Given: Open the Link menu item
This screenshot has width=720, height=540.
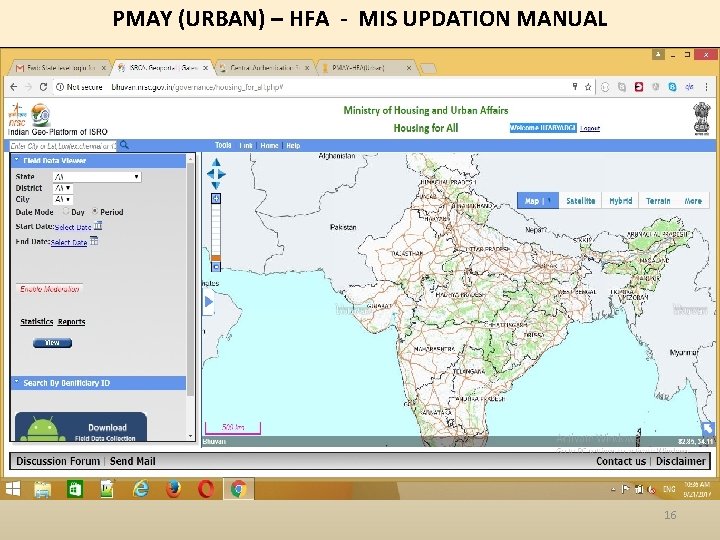Looking at the screenshot, I should (246, 146).
